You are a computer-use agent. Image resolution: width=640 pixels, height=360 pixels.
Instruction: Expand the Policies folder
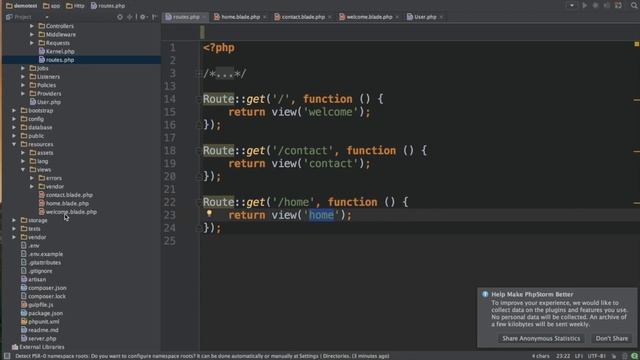click(23, 85)
